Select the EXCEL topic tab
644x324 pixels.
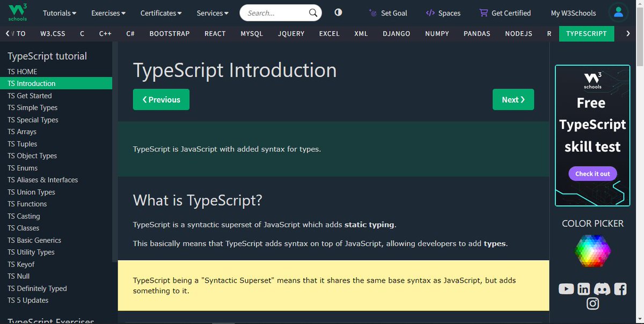pyautogui.click(x=330, y=33)
